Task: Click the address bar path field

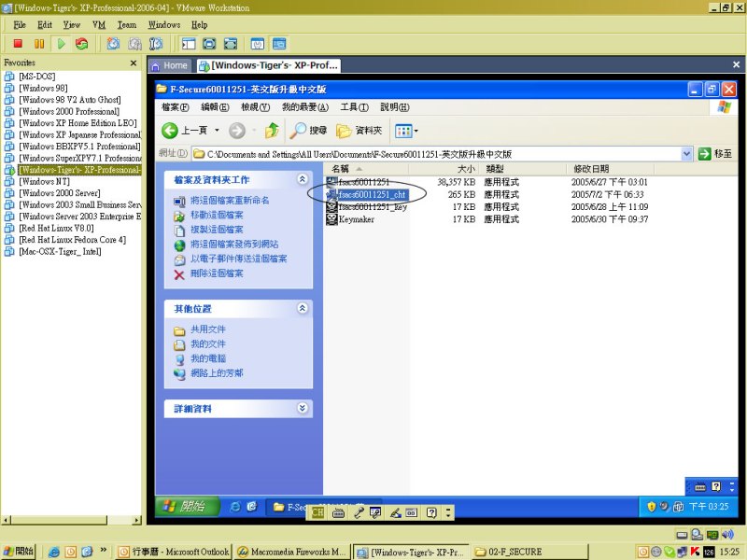Action: [x=437, y=154]
